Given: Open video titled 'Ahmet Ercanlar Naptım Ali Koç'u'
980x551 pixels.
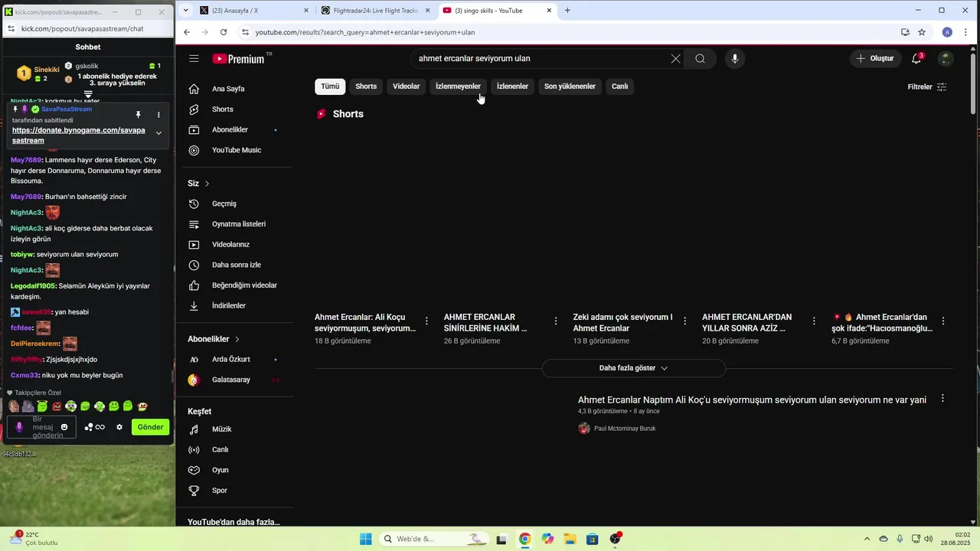Looking at the screenshot, I should (x=752, y=400).
